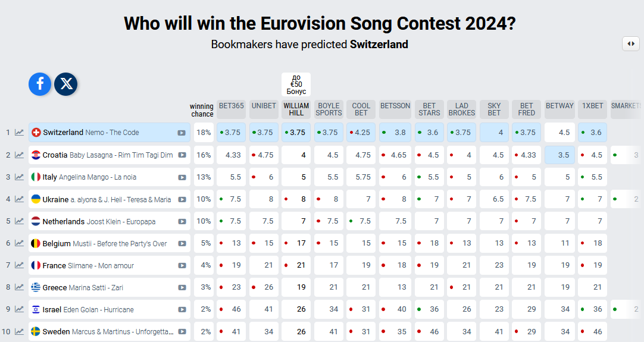Open the UNIBET bookmaker column header
This screenshot has width=644, height=342.
[264, 106]
